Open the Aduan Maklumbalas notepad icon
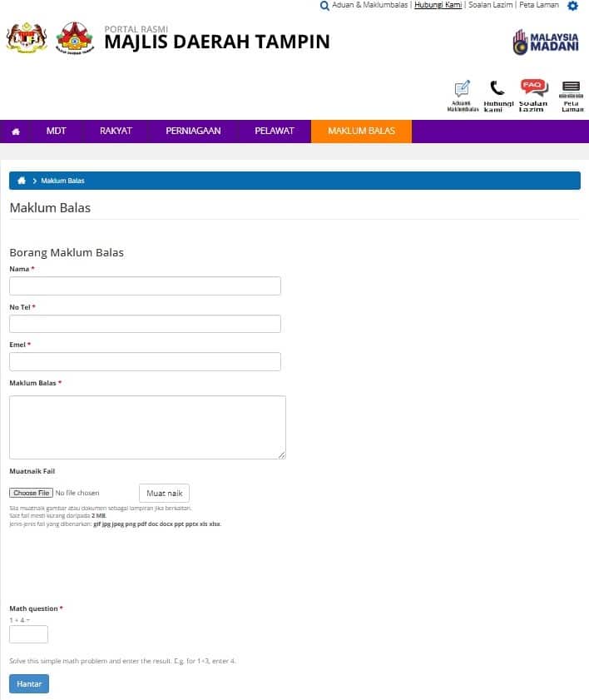Viewport: 589px width, 700px height. coord(463,95)
